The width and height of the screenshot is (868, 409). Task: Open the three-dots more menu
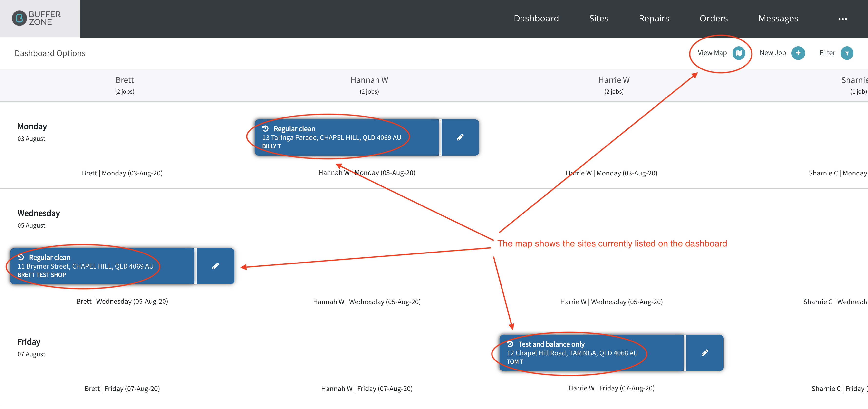842,19
